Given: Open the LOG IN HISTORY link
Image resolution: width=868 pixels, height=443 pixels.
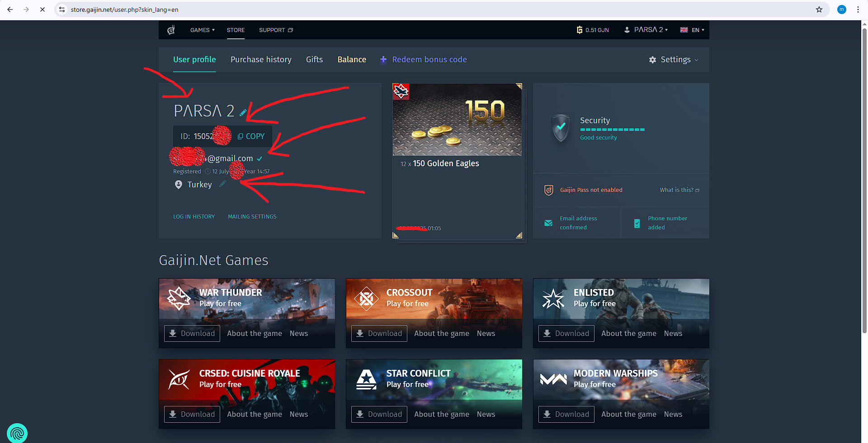Looking at the screenshot, I should tap(194, 217).
